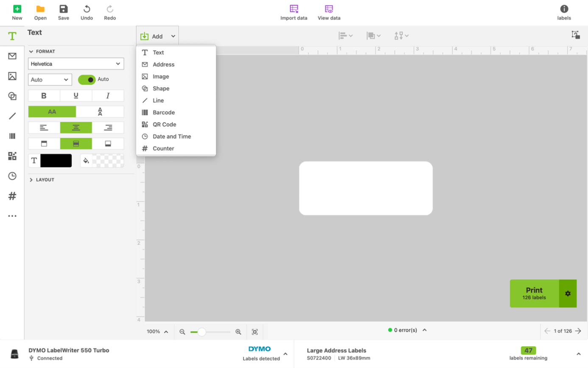Collapse the FORMAT section

pos(42,51)
